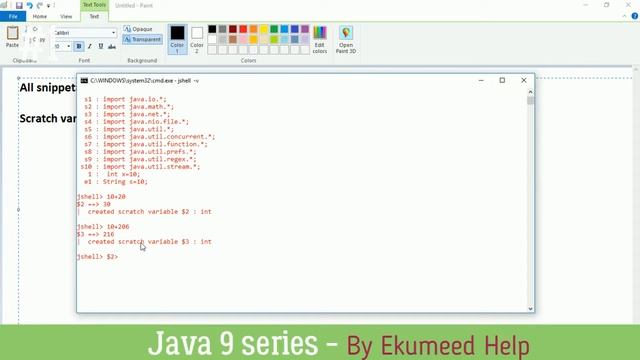The image size is (640, 360).
Task: Click 'created scratch variable $3 : int' line
Action: click(149, 242)
